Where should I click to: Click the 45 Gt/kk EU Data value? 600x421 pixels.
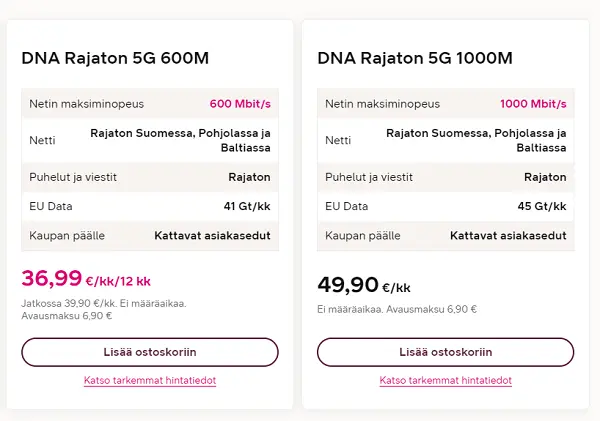[542, 206]
